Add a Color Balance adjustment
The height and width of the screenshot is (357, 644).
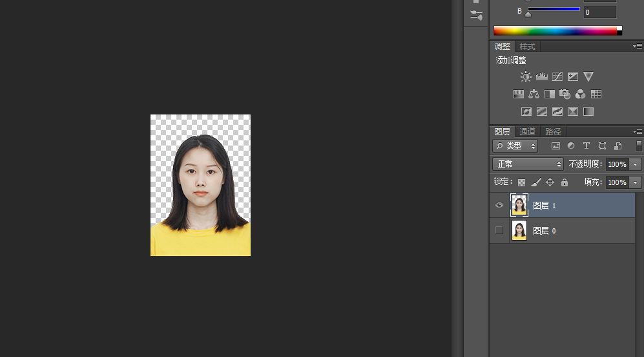coord(534,94)
